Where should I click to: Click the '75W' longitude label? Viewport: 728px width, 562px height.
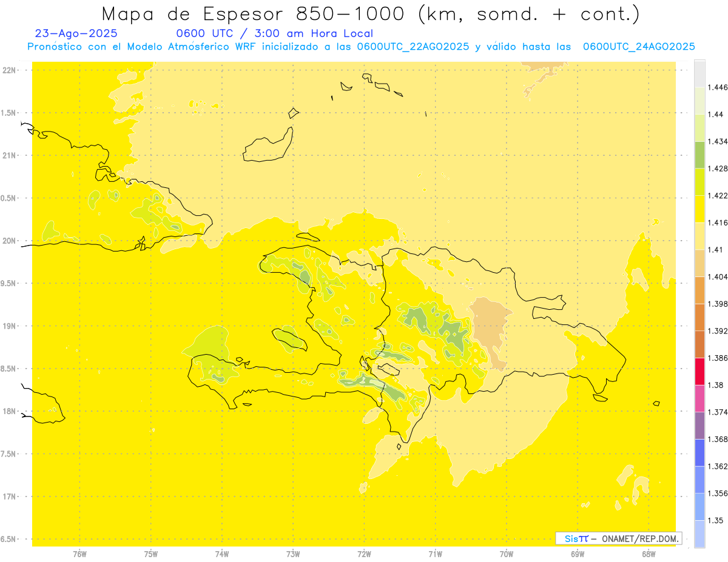pyautogui.click(x=151, y=554)
